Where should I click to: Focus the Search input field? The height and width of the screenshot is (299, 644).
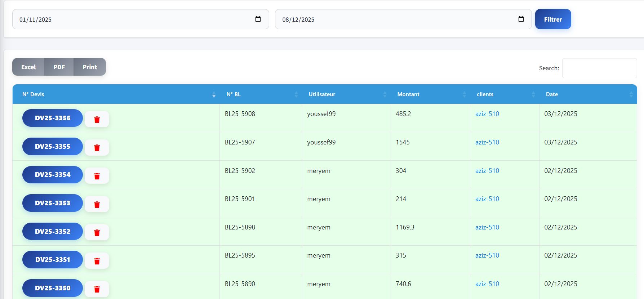pyautogui.click(x=599, y=68)
